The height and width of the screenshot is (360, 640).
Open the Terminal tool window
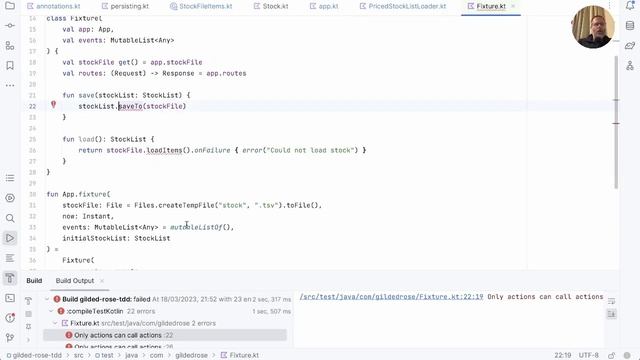point(10,298)
